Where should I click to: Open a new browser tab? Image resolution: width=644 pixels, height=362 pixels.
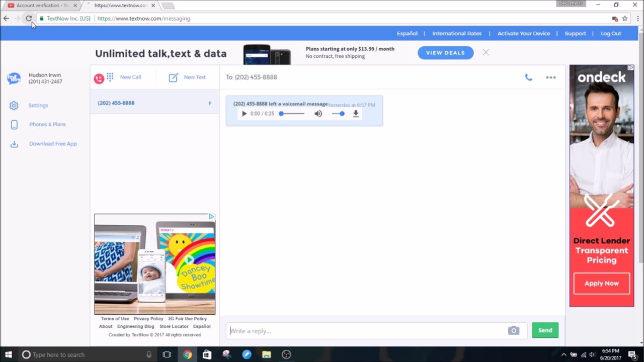click(x=168, y=6)
